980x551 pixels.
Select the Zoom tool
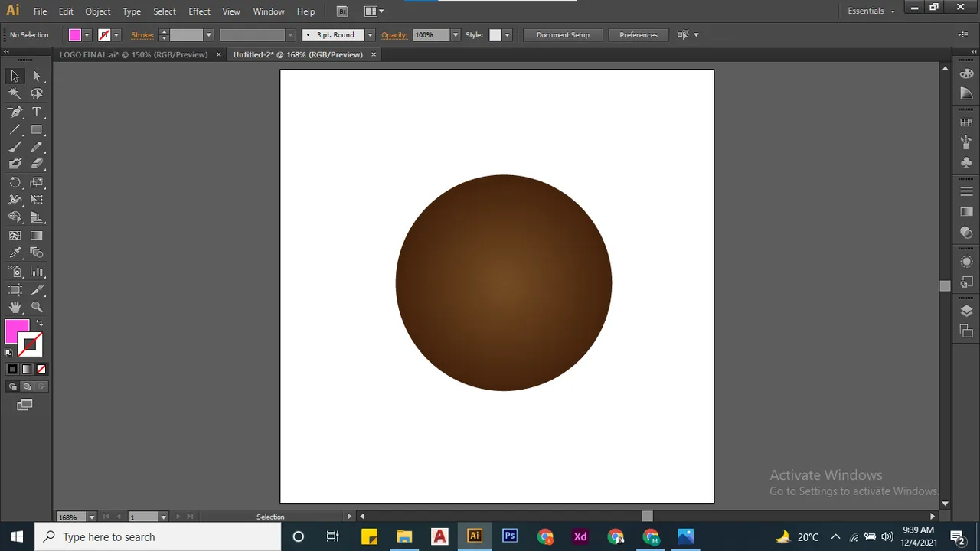(x=37, y=307)
